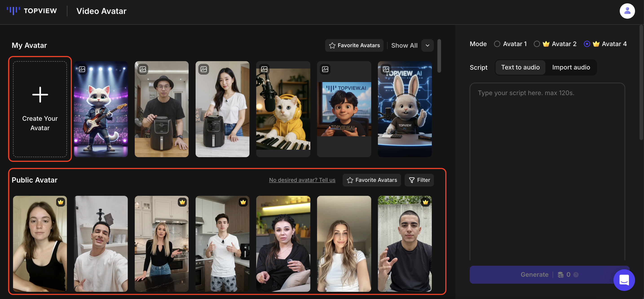Click the TOPVIEW logo

click(32, 11)
